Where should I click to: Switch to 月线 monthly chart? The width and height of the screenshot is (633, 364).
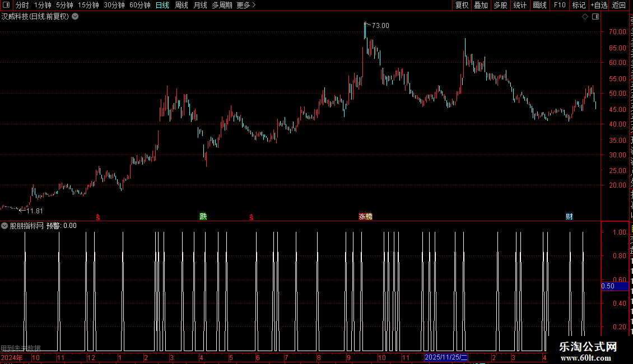click(x=200, y=5)
